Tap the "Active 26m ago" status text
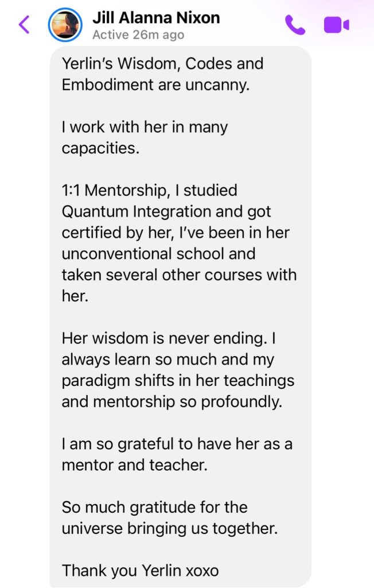Screen dimensions: 374x588 138,35
